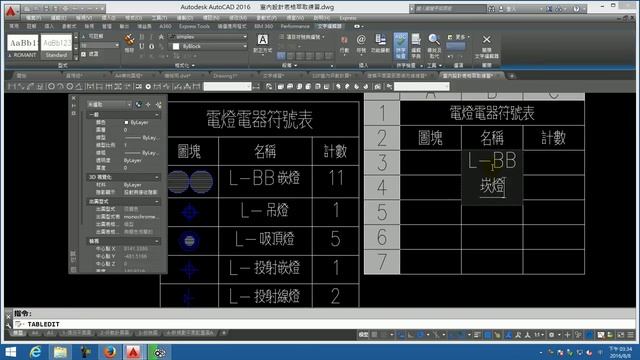Screen dimensions: 640x360
Task: Open Internet Explorer from taskbar
Action: pos(36,352)
